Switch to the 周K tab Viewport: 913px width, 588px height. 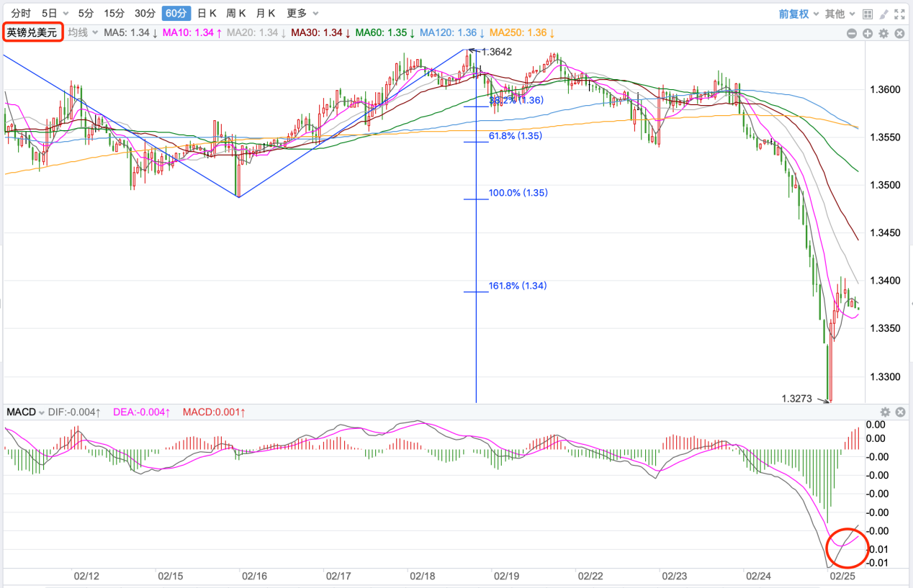pos(235,14)
